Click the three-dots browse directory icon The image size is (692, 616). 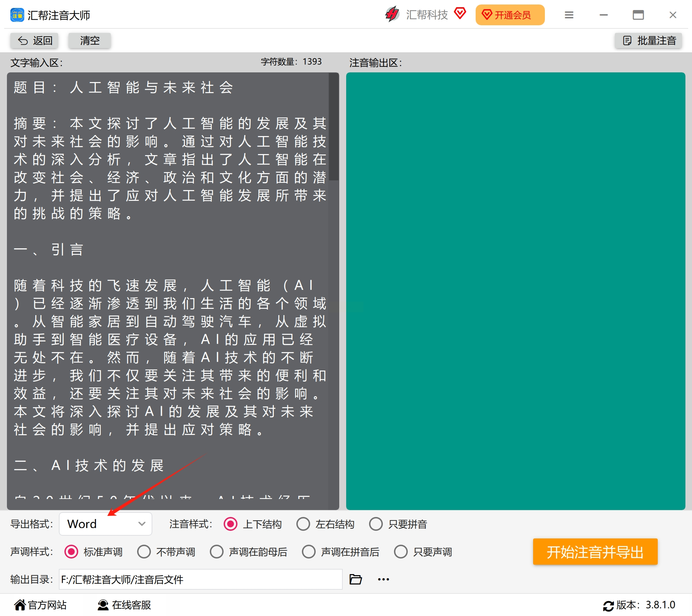click(x=383, y=579)
